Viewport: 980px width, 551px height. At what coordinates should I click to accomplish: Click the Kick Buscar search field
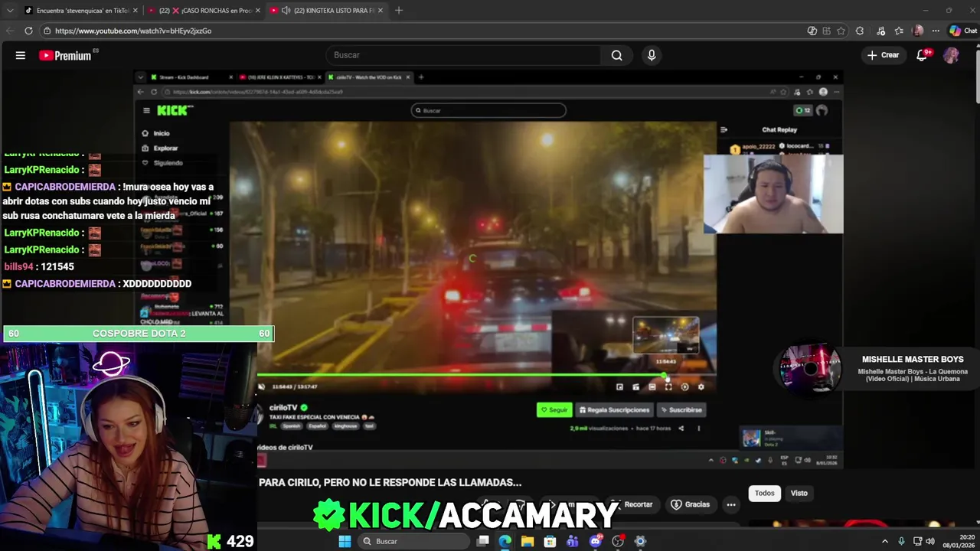488,110
